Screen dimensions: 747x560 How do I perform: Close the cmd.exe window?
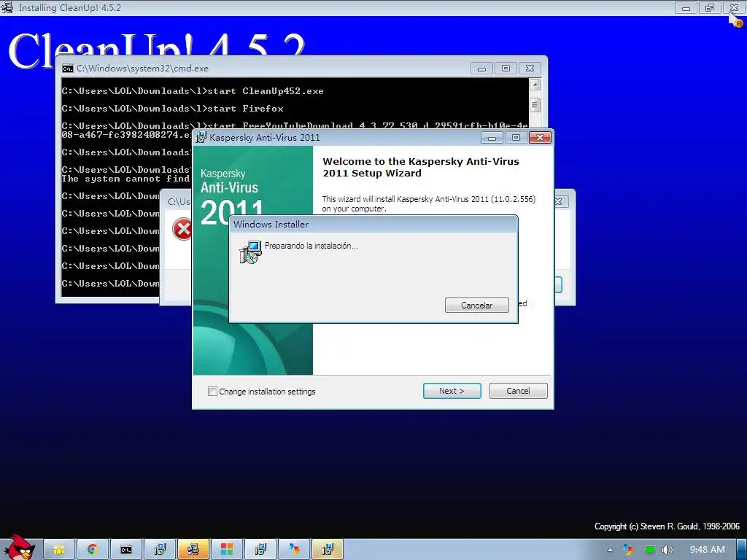tap(530, 69)
